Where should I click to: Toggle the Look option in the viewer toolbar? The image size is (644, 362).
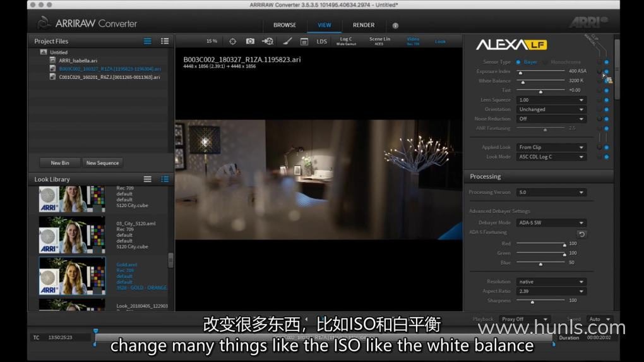click(440, 42)
